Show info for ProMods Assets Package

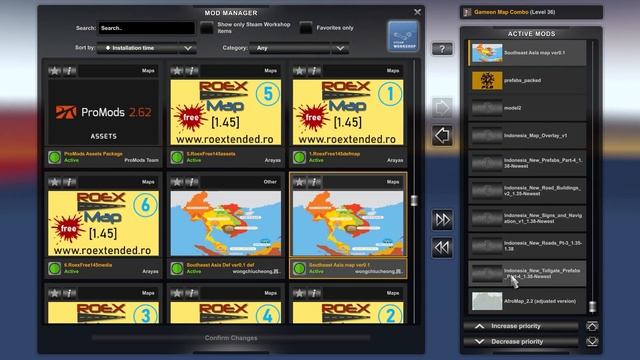click(70, 71)
